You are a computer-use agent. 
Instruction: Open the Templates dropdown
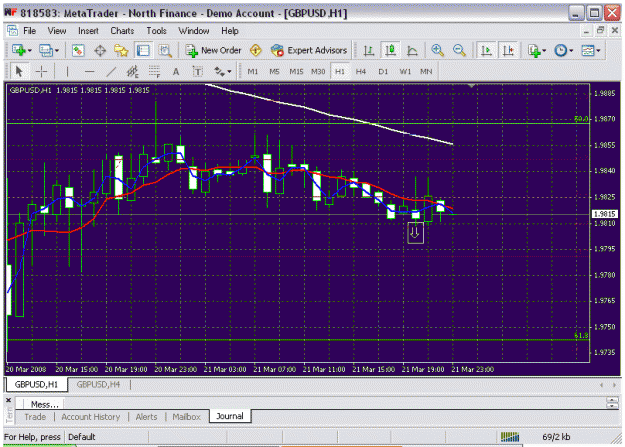(x=591, y=51)
